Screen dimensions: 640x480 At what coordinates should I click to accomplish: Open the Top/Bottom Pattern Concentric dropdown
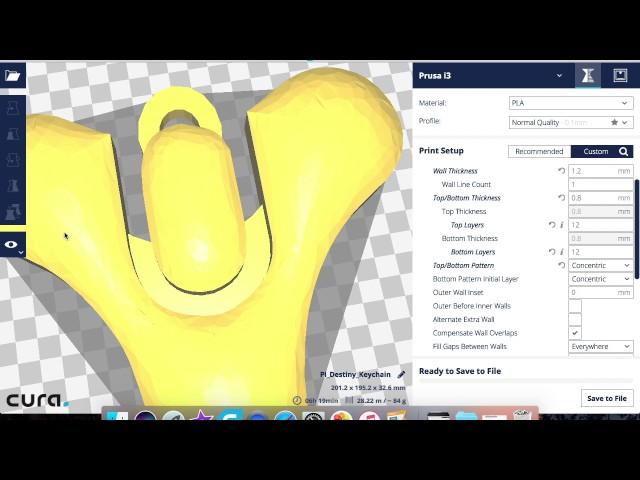pyautogui.click(x=601, y=265)
